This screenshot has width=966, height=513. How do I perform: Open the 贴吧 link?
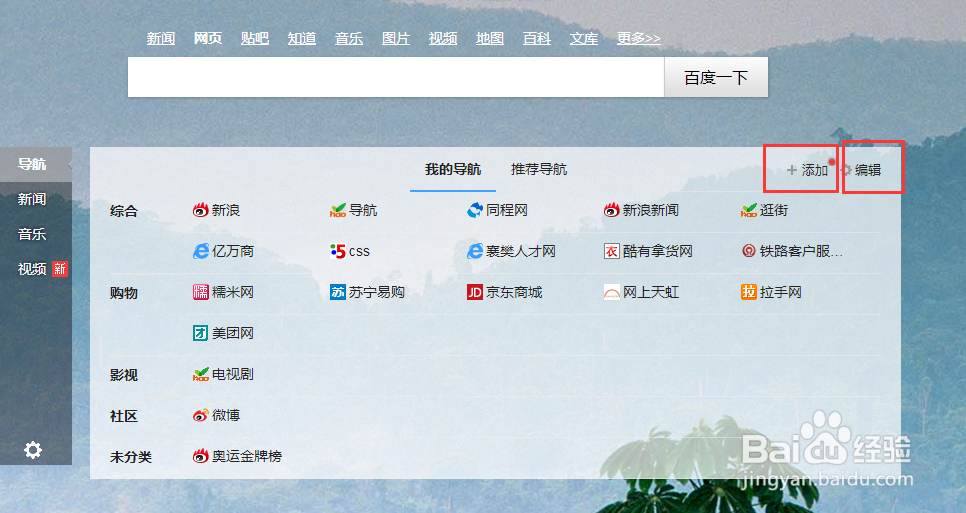(x=255, y=38)
